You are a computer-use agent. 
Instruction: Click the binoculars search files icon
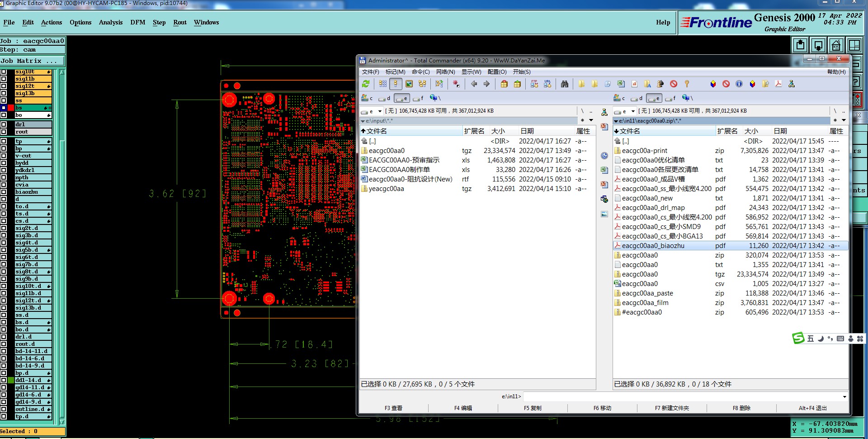point(565,84)
